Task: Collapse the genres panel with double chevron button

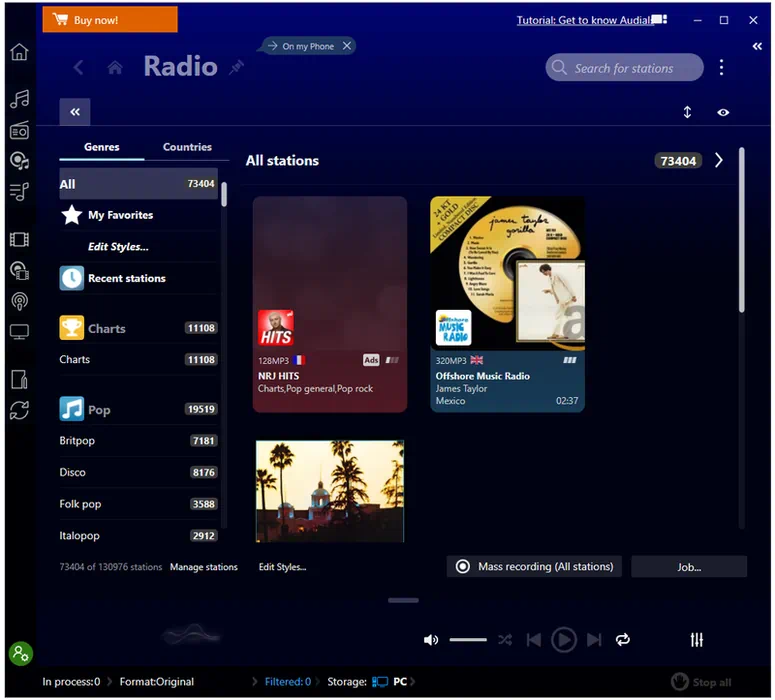Action: pos(75,112)
